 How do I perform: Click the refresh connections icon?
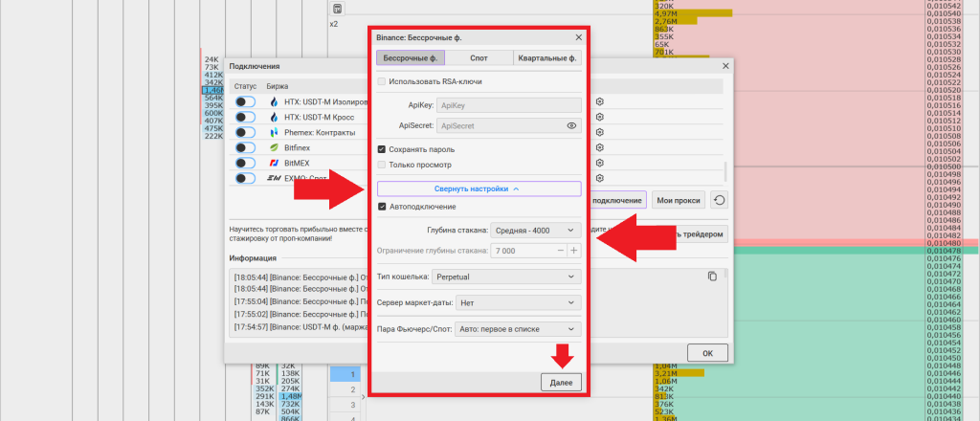tap(720, 200)
